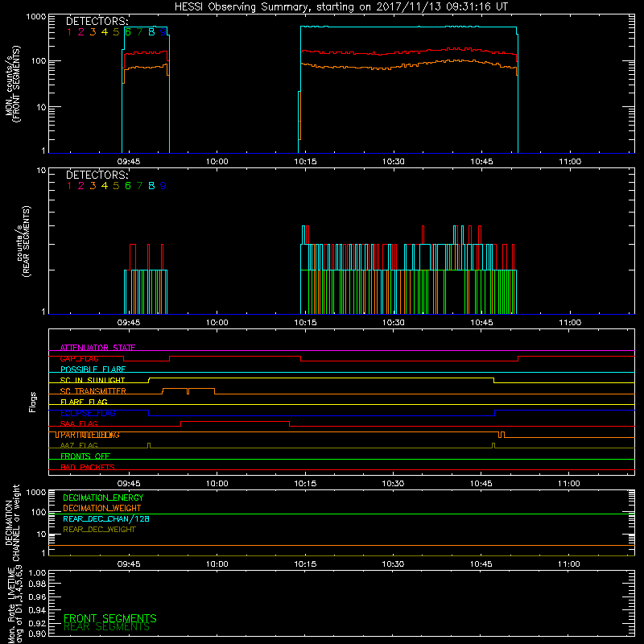The image size is (644, 644).
Task: Select detector 4 legend number in rear segments plot
Action: 105,186
